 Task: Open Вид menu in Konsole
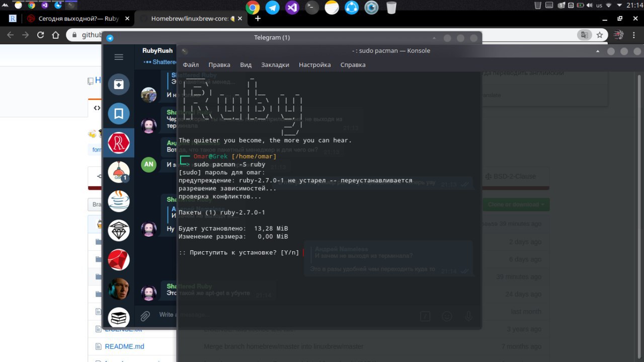(246, 64)
